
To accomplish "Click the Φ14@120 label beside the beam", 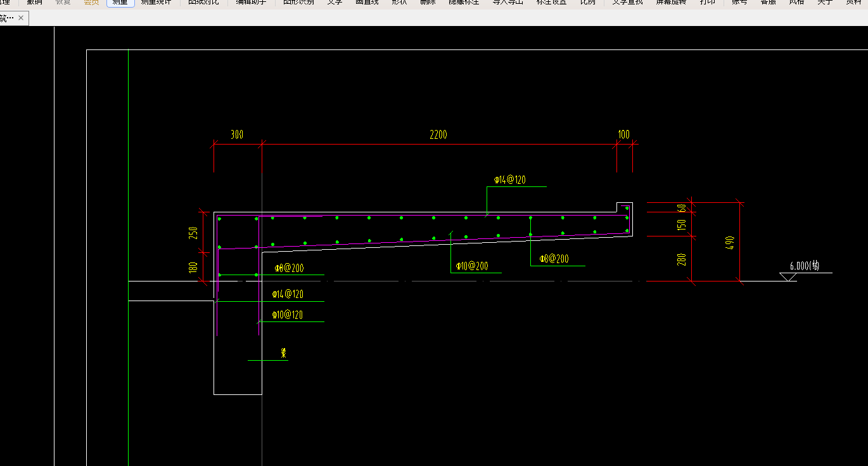I will (x=288, y=294).
